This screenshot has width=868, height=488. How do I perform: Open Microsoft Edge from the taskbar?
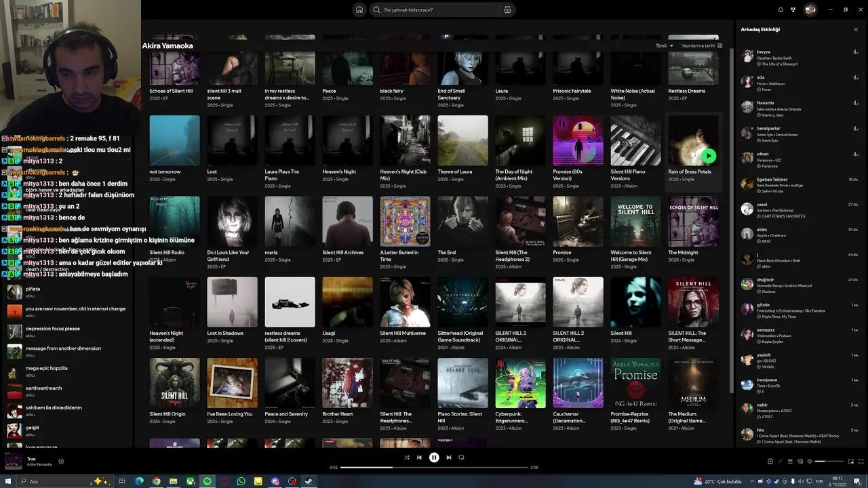139,481
